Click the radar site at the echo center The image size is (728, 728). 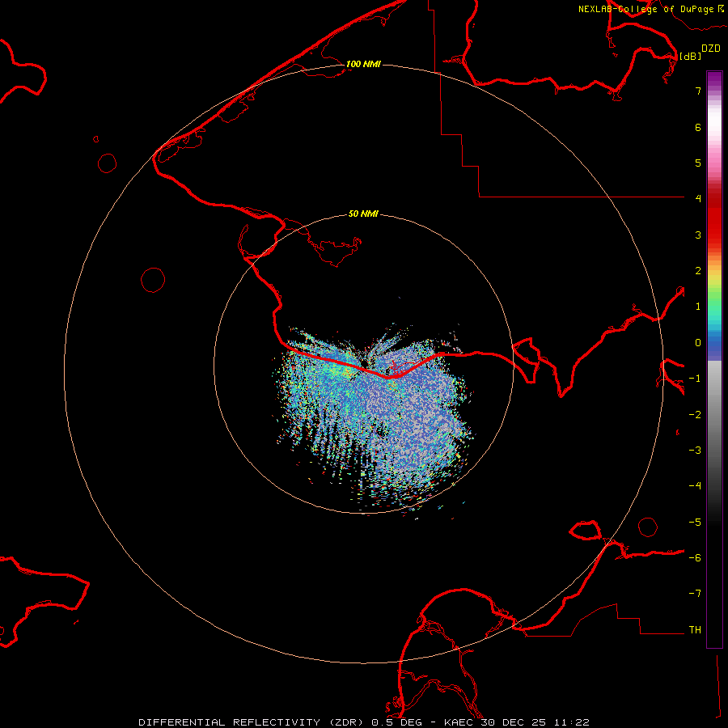click(x=363, y=364)
